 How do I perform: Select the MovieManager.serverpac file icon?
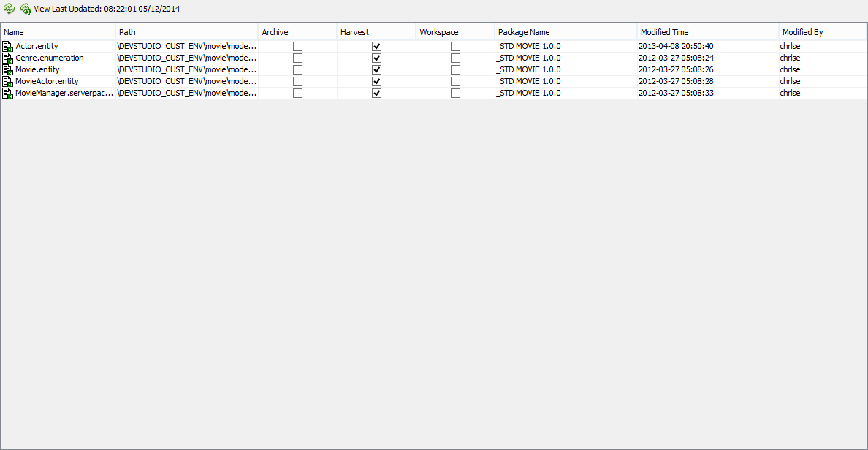(x=8, y=93)
